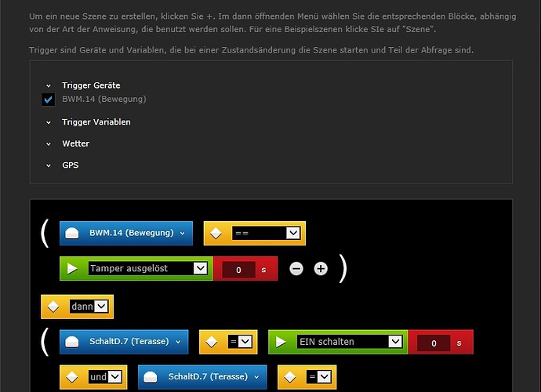Image resolution: width=541 pixels, height=392 pixels.
Task: Open the EIN schalten action dropdown
Action: (x=350, y=342)
